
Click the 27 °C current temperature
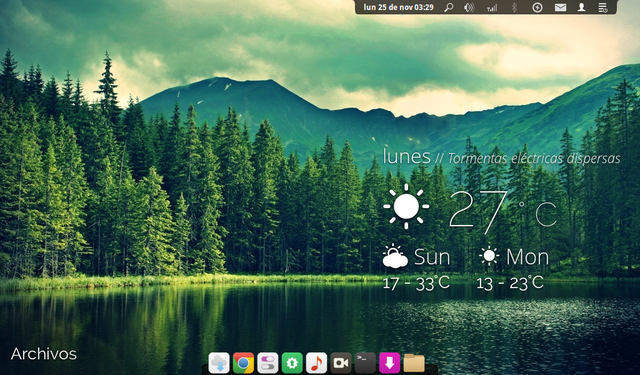pyautogui.click(x=503, y=212)
